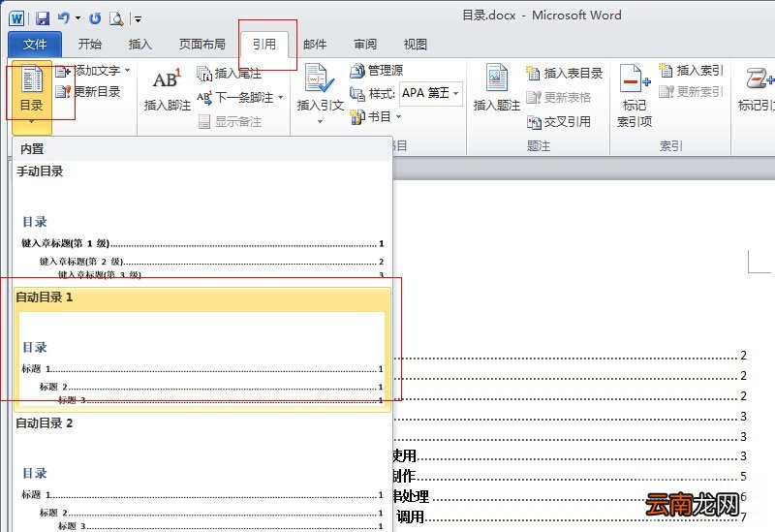Screen dimensions: 775x532
Task: Choose the 手动目录 built-in style
Action: pos(201,222)
